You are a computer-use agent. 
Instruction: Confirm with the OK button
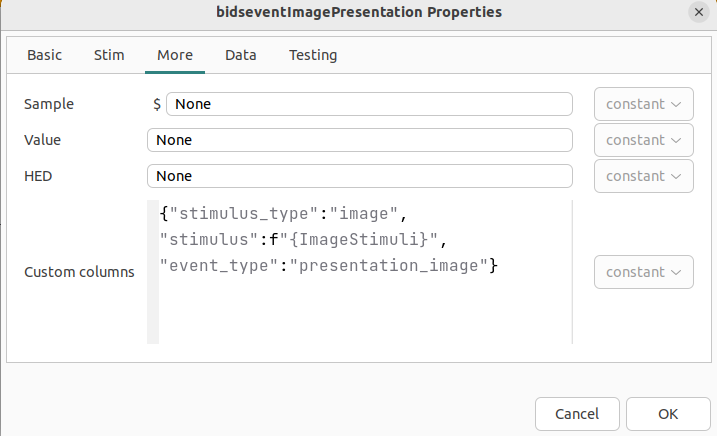pos(668,414)
